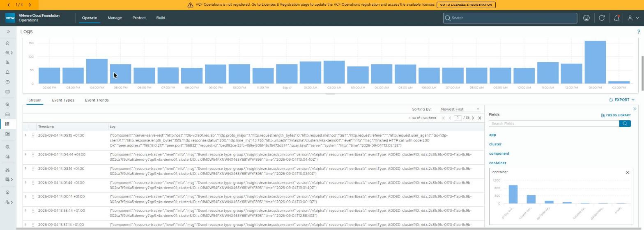Select the highlighted Logs icon in the left sidebar
Viewport: 644px width, 230px height.
[7, 124]
